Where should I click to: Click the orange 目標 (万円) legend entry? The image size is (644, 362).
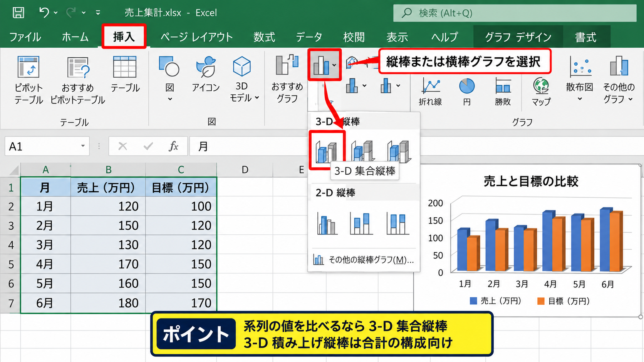[563, 301]
